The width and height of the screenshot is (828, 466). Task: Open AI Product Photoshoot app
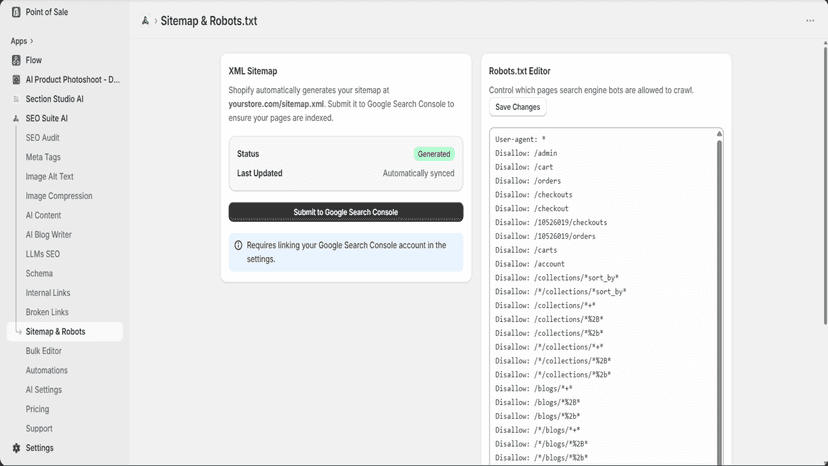click(73, 80)
